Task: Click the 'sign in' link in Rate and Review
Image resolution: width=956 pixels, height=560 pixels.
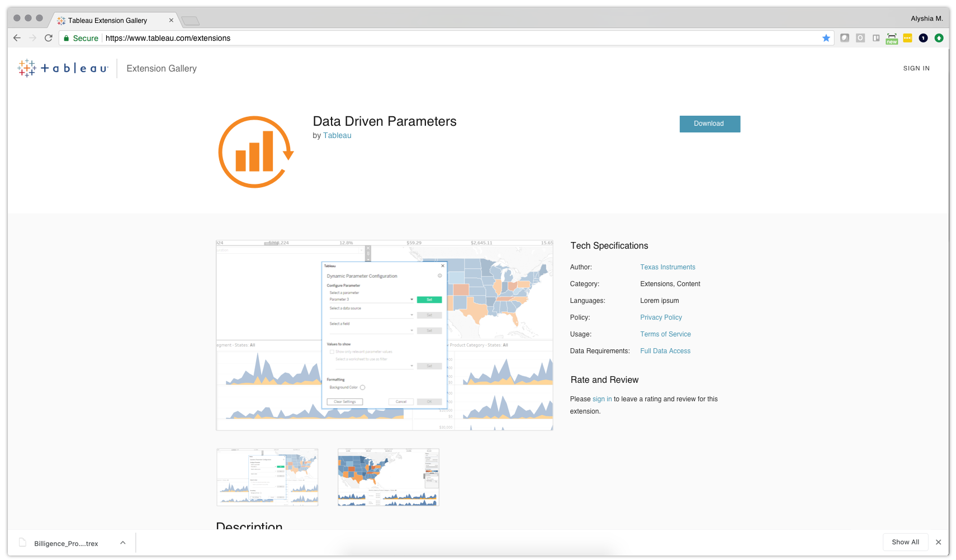Action: pyautogui.click(x=602, y=399)
